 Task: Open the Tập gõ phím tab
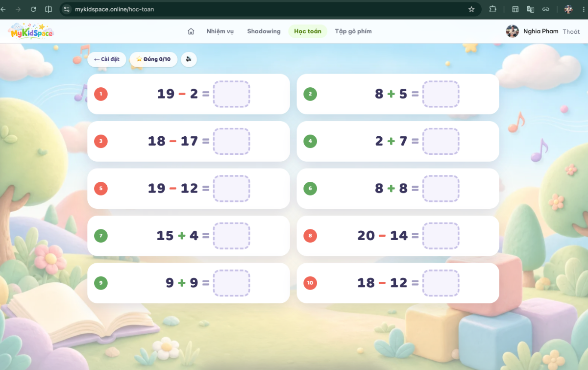tap(353, 31)
